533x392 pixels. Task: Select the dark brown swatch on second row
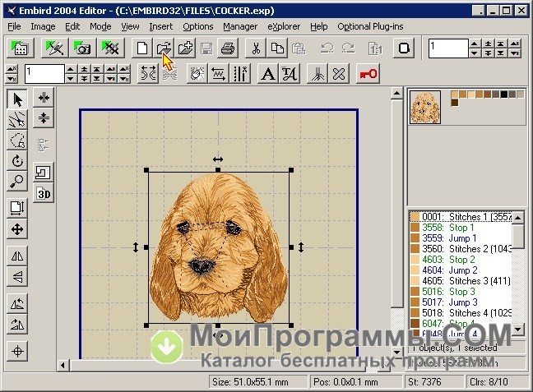coord(455,102)
